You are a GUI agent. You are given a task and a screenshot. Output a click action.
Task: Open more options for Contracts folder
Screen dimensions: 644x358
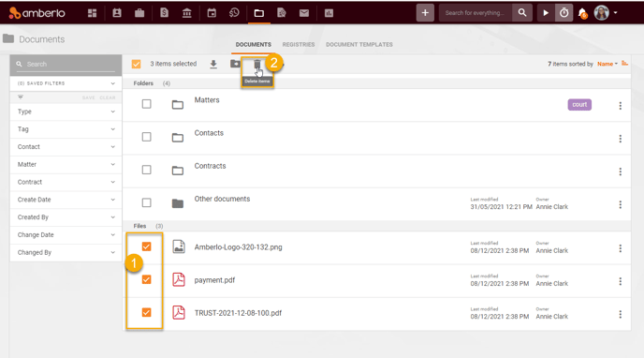621,172
